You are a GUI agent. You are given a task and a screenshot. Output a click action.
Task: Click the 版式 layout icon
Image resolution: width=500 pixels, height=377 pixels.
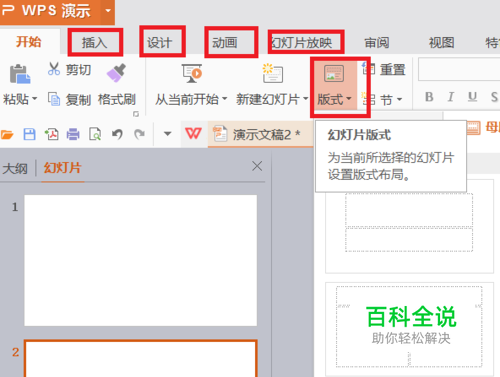coord(334,73)
